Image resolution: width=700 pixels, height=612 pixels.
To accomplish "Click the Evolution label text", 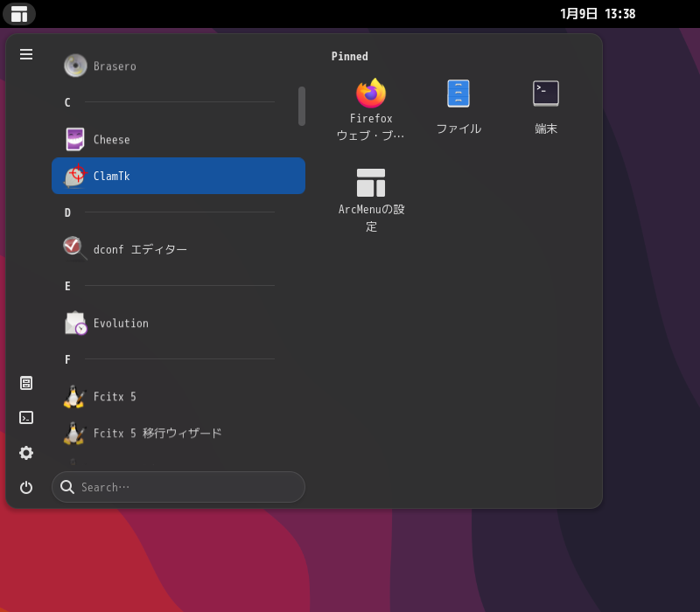I will point(121,323).
